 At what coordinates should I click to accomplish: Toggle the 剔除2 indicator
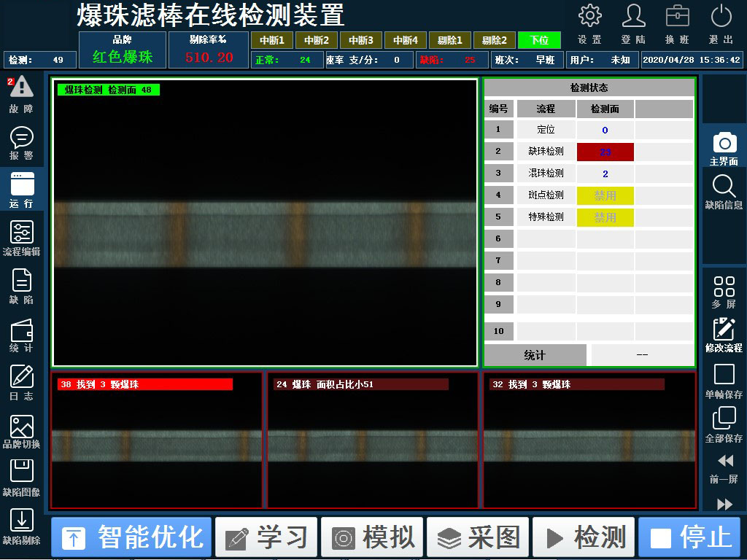(x=495, y=40)
